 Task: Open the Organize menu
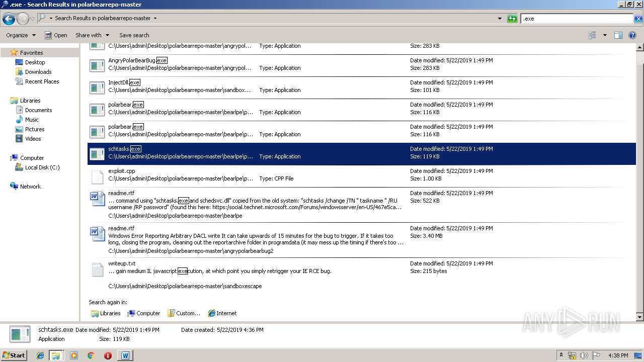[x=21, y=35]
